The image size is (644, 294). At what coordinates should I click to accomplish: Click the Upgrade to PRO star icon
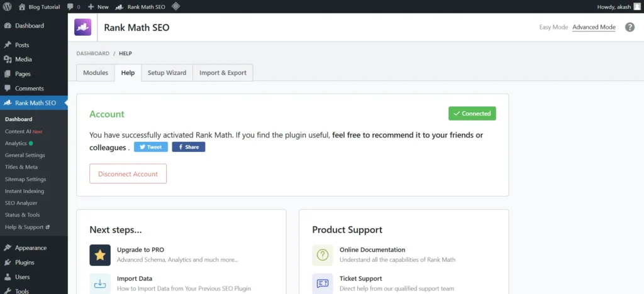coord(100,255)
